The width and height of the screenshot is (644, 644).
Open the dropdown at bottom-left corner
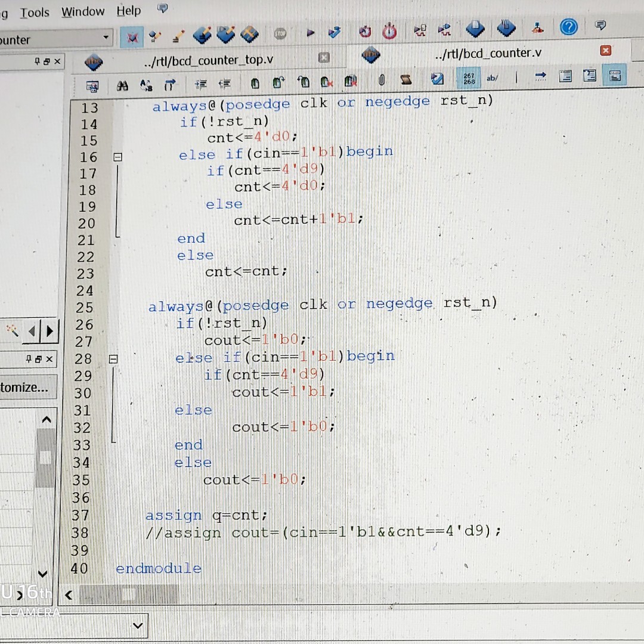(138, 626)
